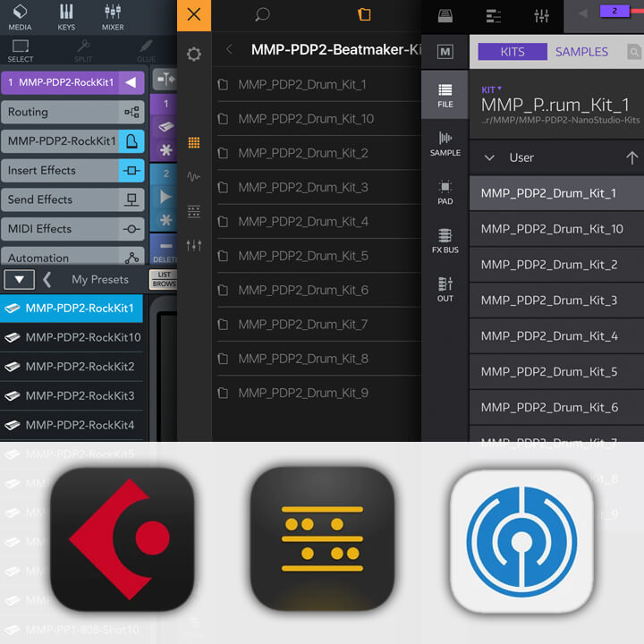Choose the SPLIT scissors tool

tap(83, 51)
